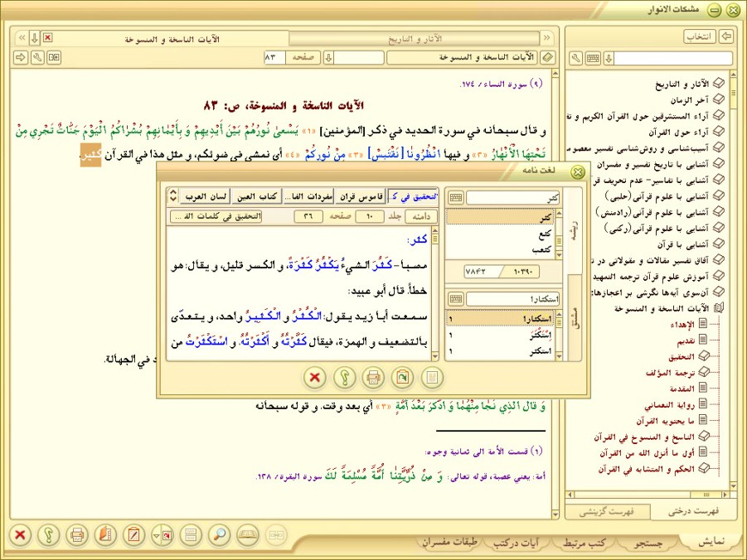Click the help question-mark icon in bottom toolbar
The height and width of the screenshot is (560, 747).
[x=49, y=535]
